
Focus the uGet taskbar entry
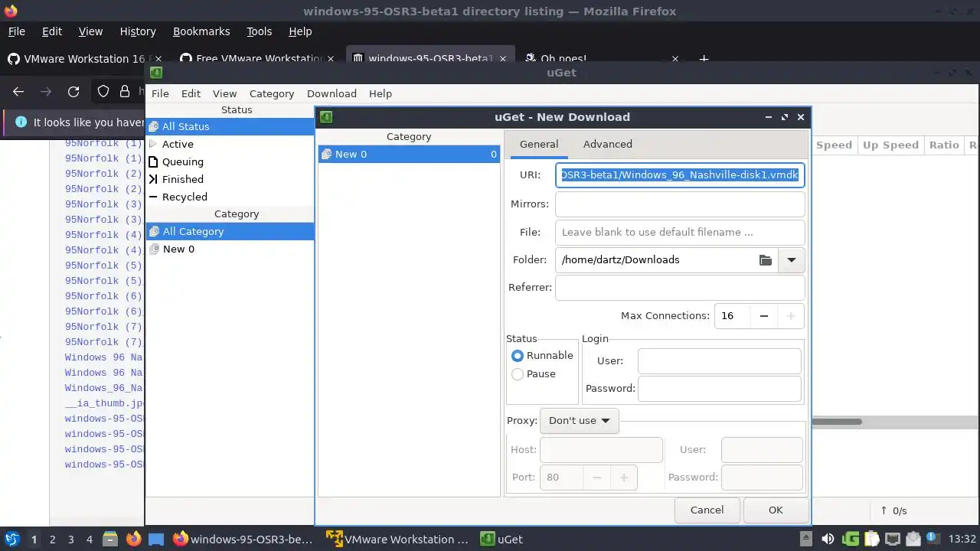[501, 539]
